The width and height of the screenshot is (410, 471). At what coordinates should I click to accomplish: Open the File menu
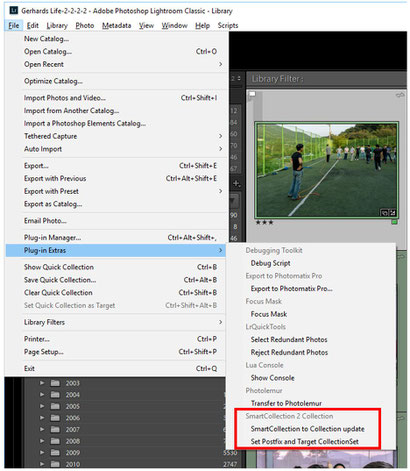(14, 25)
